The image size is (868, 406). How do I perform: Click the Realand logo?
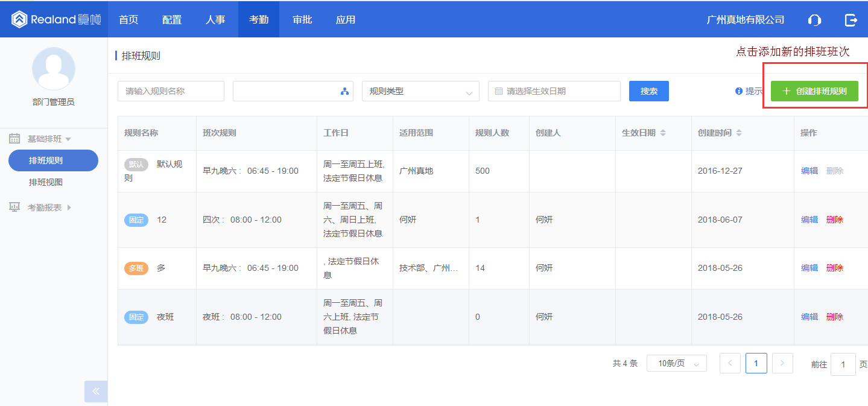pyautogui.click(x=56, y=19)
